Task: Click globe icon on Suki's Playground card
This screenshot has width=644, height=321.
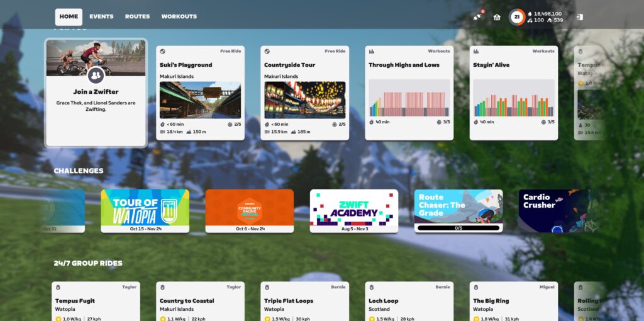Action: [x=163, y=52]
